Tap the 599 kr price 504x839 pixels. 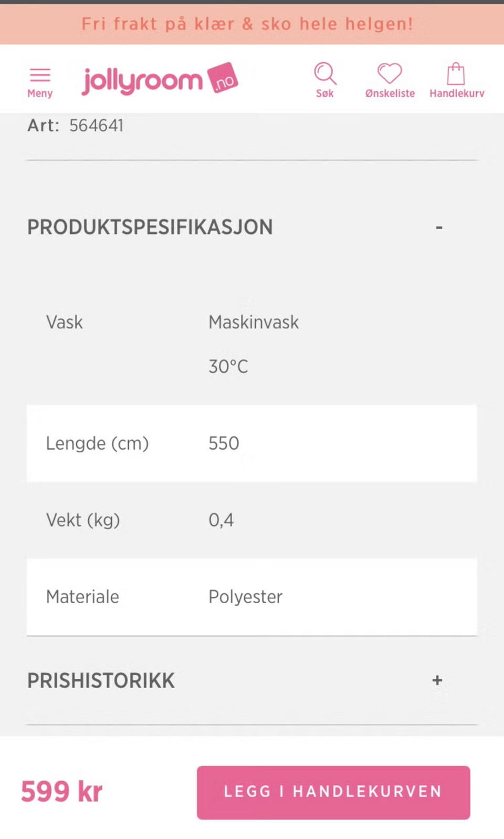pyautogui.click(x=61, y=791)
